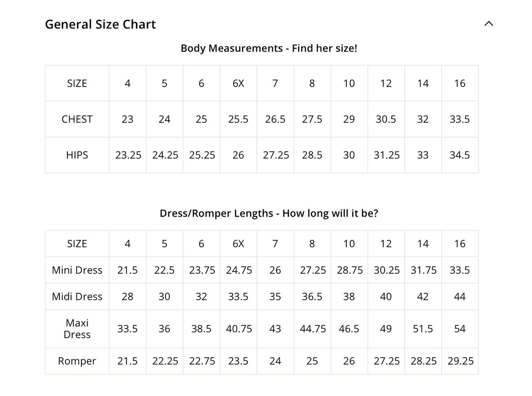
Task: Collapse the General Size Chart section
Action: pyautogui.click(x=489, y=24)
